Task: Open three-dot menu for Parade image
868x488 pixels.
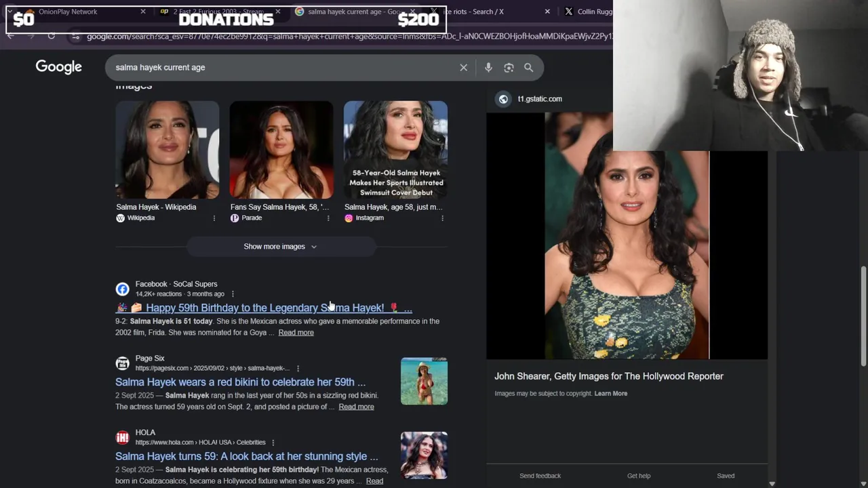Action: coord(328,218)
